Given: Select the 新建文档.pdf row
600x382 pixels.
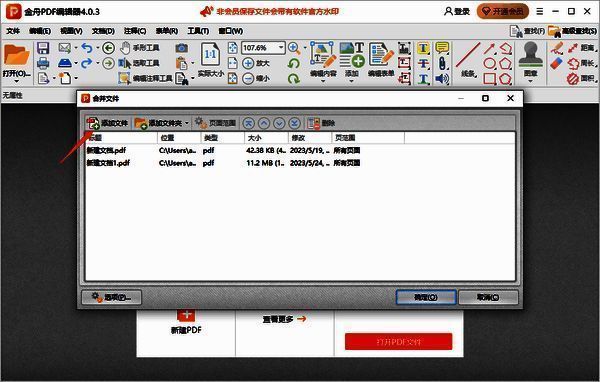Looking at the screenshot, I should 300,150.
